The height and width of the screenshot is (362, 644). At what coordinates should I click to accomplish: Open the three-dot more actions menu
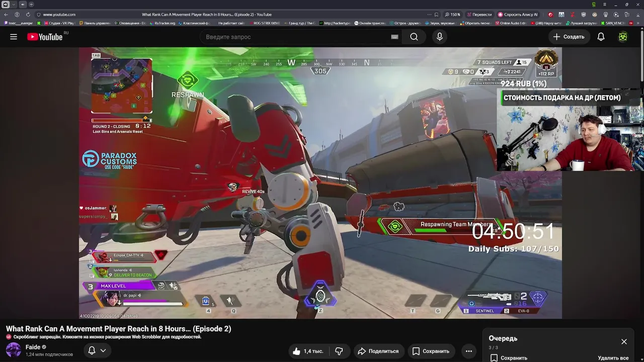pyautogui.click(x=469, y=351)
